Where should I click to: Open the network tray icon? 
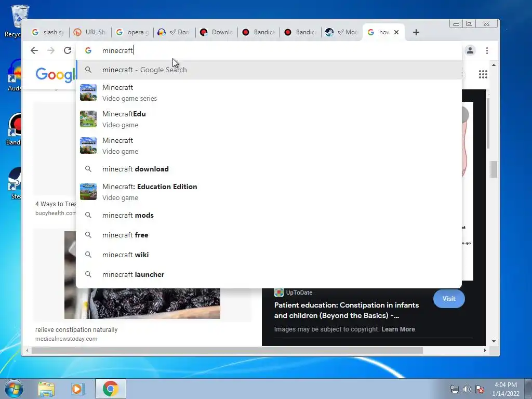[454, 389]
